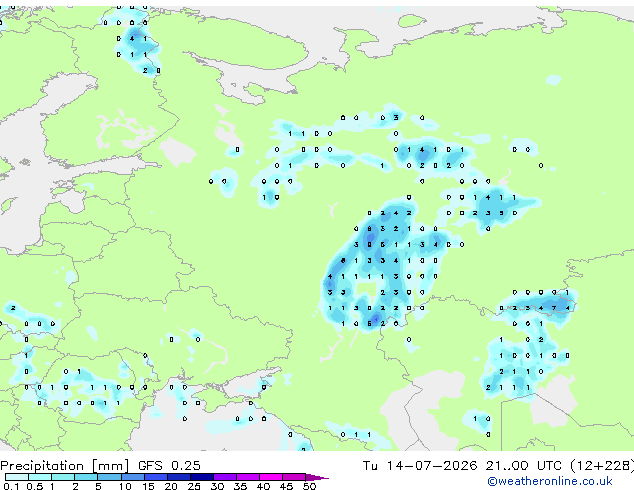Click the legend label '0.5'
The width and height of the screenshot is (634, 490).
35,486
